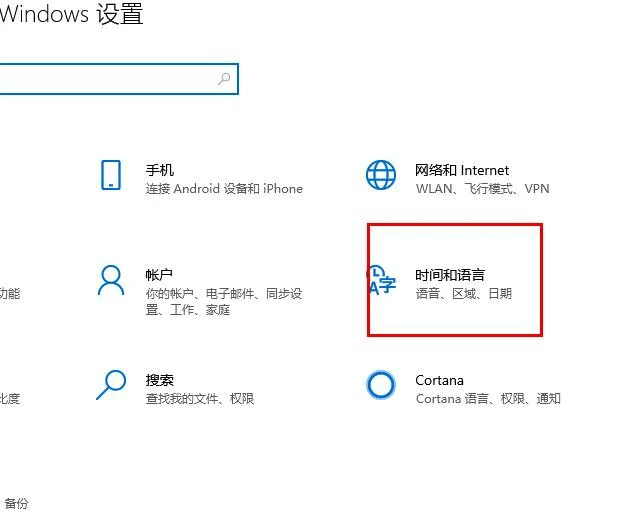Click the magnifier in the settings search box
This screenshot has height=526, width=637.
pyautogui.click(x=224, y=79)
